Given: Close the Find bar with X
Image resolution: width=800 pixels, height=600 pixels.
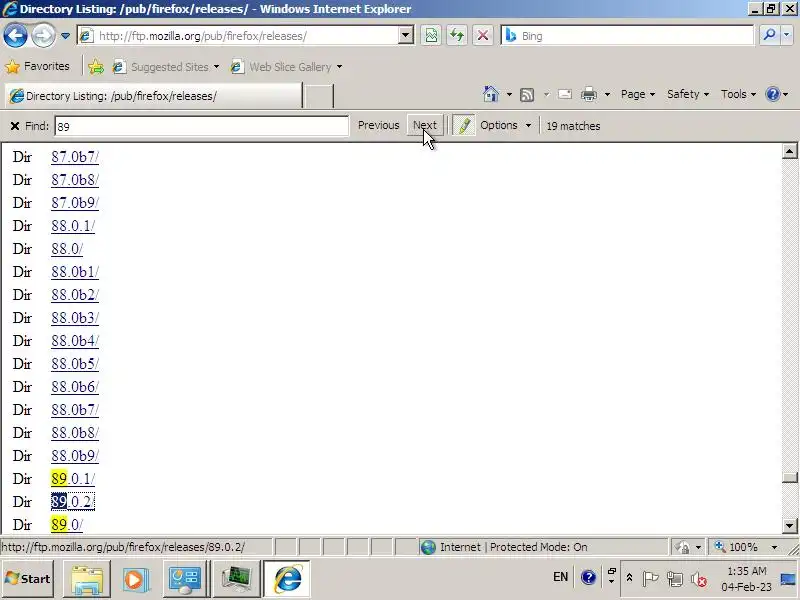Looking at the screenshot, I should [x=15, y=126].
